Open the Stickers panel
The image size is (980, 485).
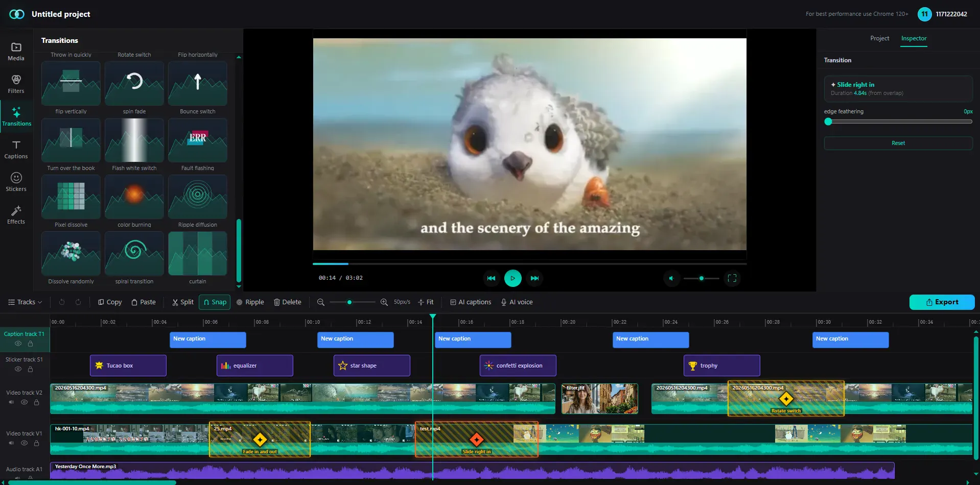pos(16,182)
